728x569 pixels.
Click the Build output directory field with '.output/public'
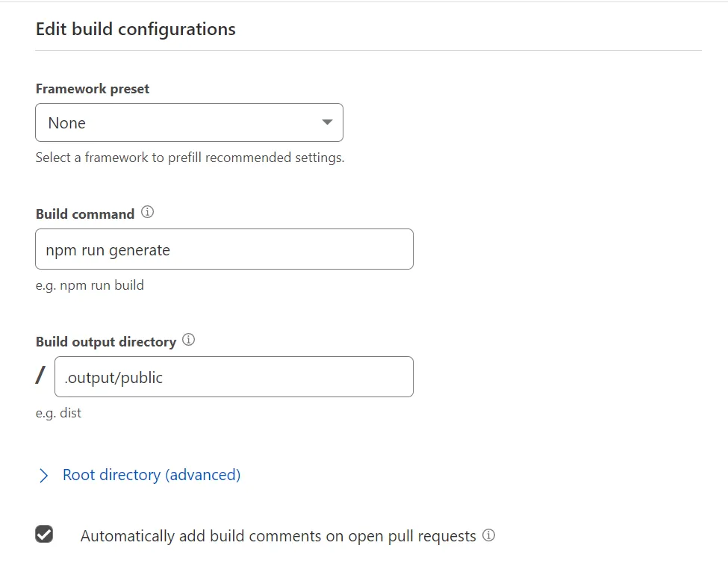coord(234,377)
